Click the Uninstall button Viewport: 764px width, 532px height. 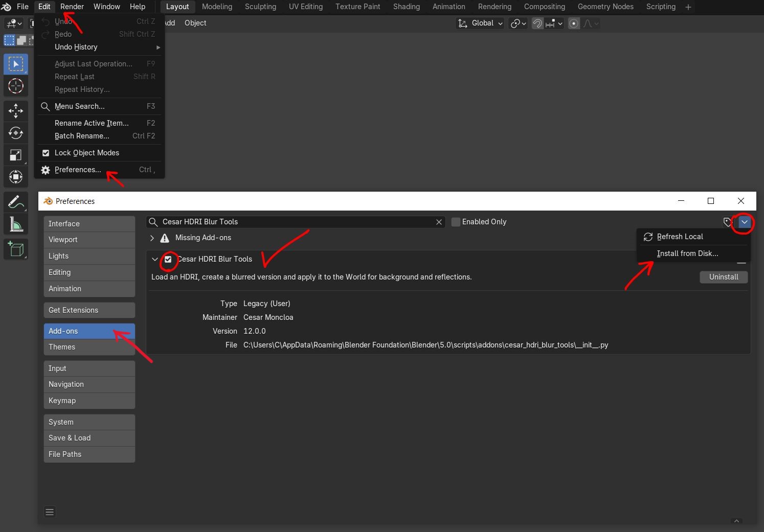724,277
